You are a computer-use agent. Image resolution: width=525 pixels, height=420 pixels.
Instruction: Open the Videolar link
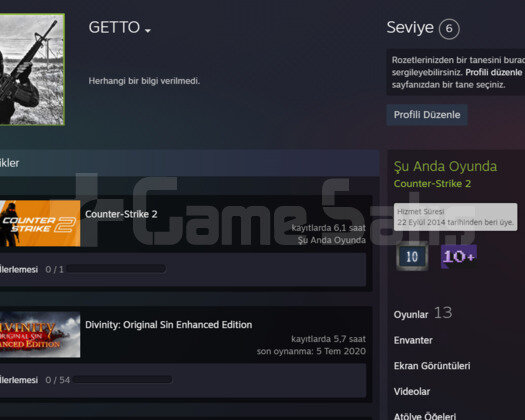(x=412, y=391)
